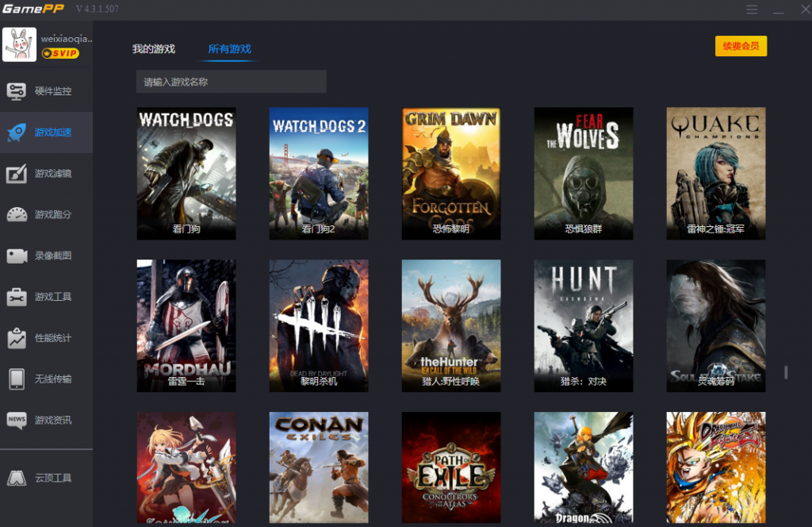The height and width of the screenshot is (527, 812).
Task: Open the Dead by Daylight cover
Action: (x=319, y=325)
